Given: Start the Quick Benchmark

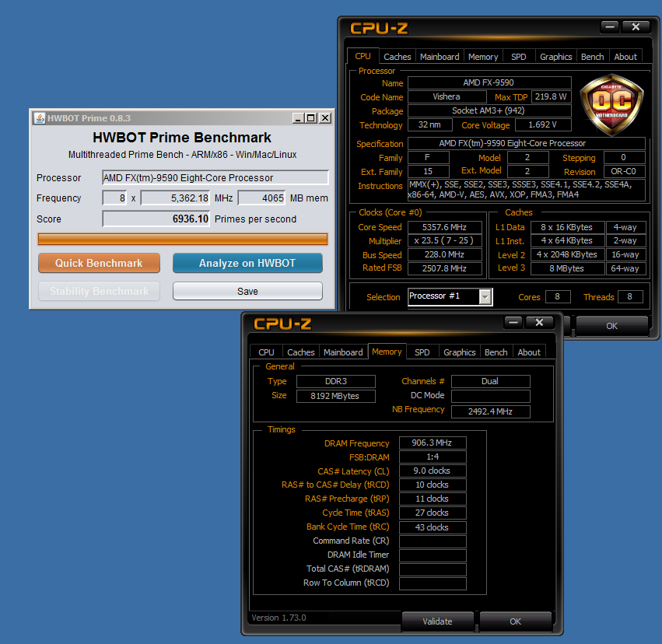Looking at the screenshot, I should (x=99, y=264).
